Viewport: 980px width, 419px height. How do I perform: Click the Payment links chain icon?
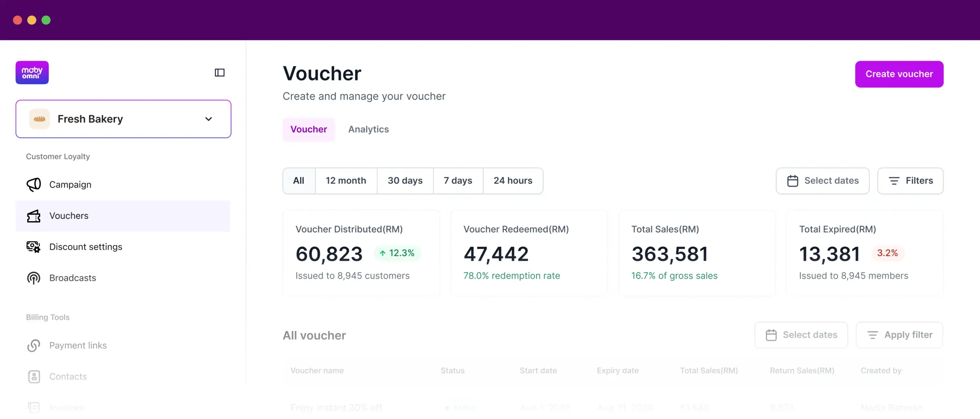(x=34, y=346)
